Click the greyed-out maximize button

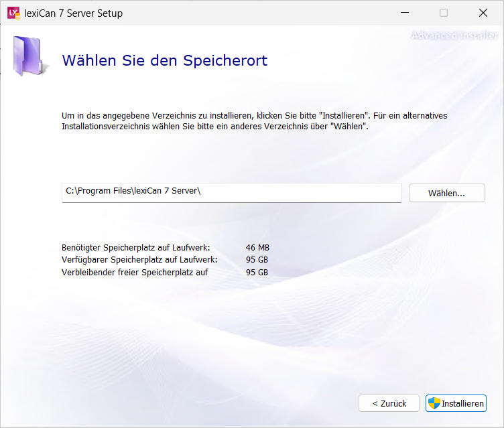click(443, 13)
